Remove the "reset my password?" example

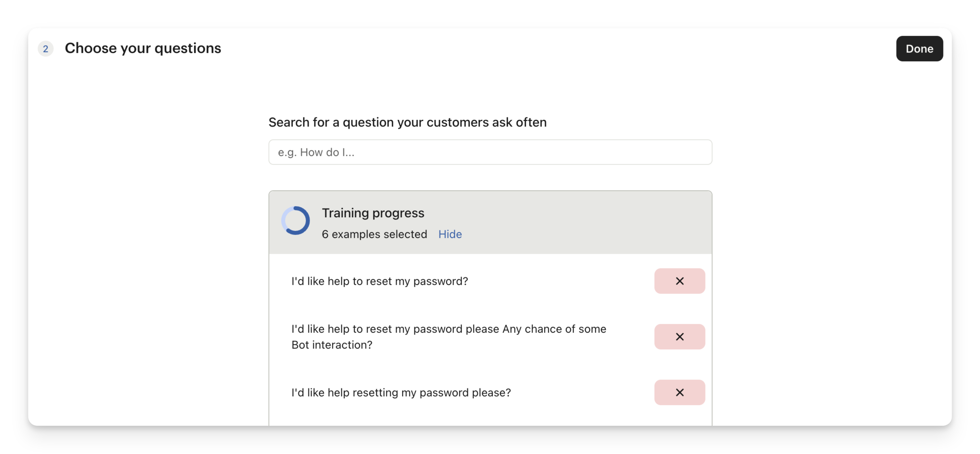coord(679,281)
